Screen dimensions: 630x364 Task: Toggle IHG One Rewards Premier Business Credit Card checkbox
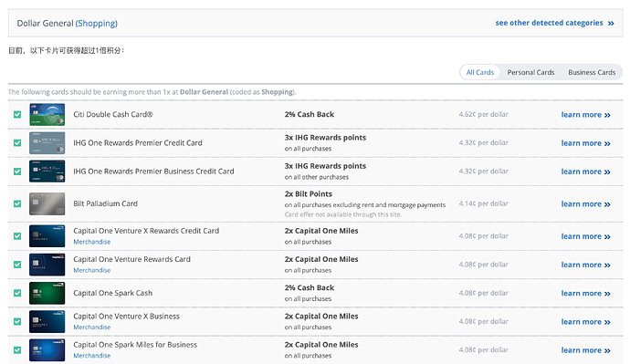(17, 172)
